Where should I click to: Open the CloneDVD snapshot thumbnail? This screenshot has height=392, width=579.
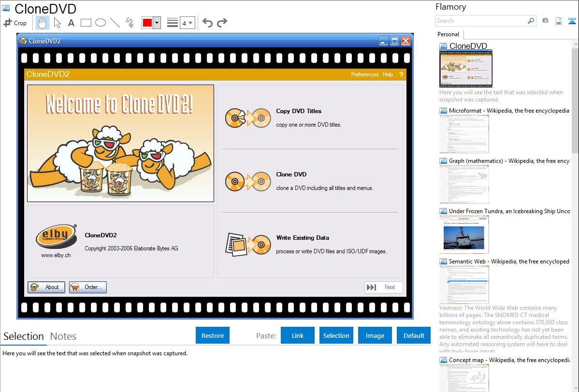click(x=466, y=68)
